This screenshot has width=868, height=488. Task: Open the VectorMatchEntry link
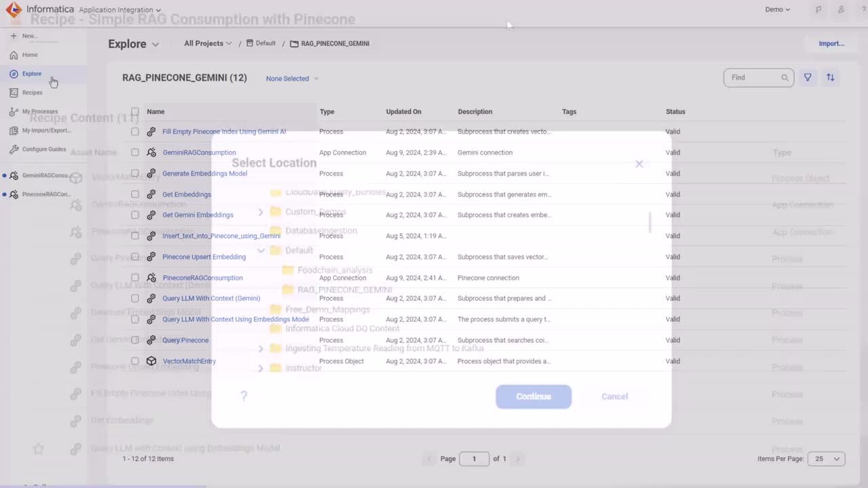189,361
